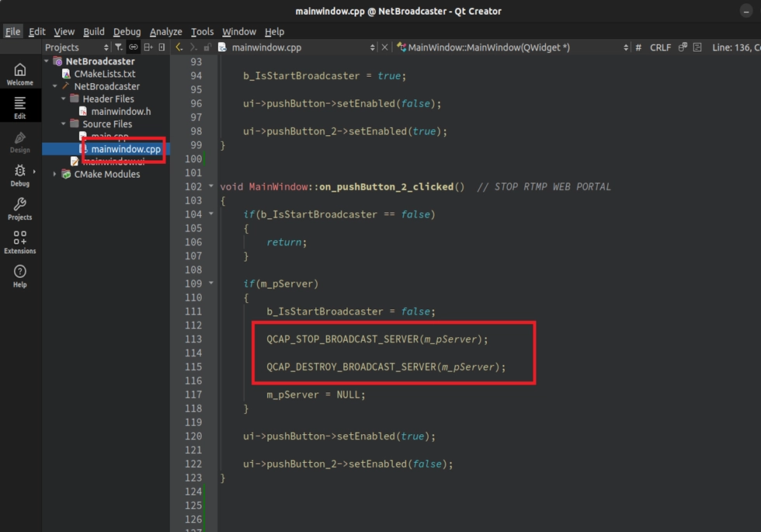This screenshot has width=761, height=532.
Task: Open the Window menu
Action: (x=239, y=32)
